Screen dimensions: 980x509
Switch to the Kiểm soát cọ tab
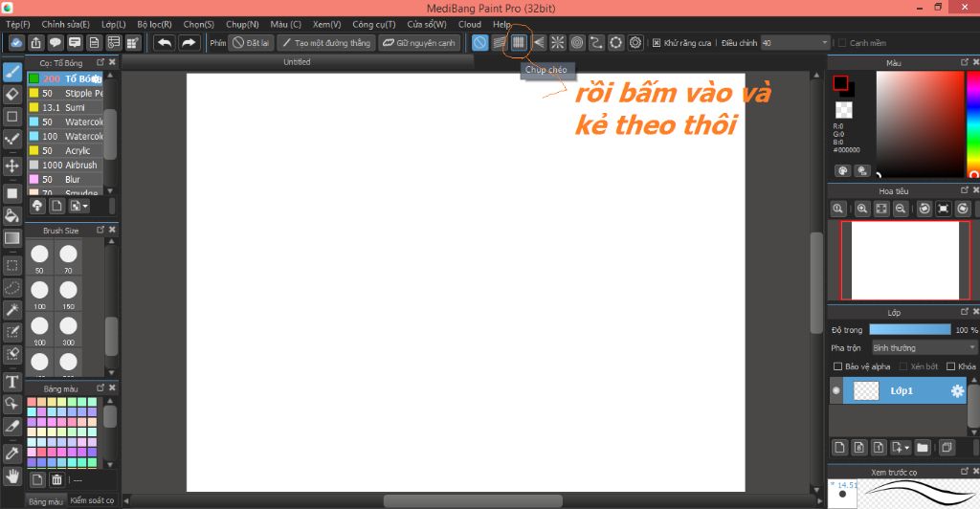92,500
